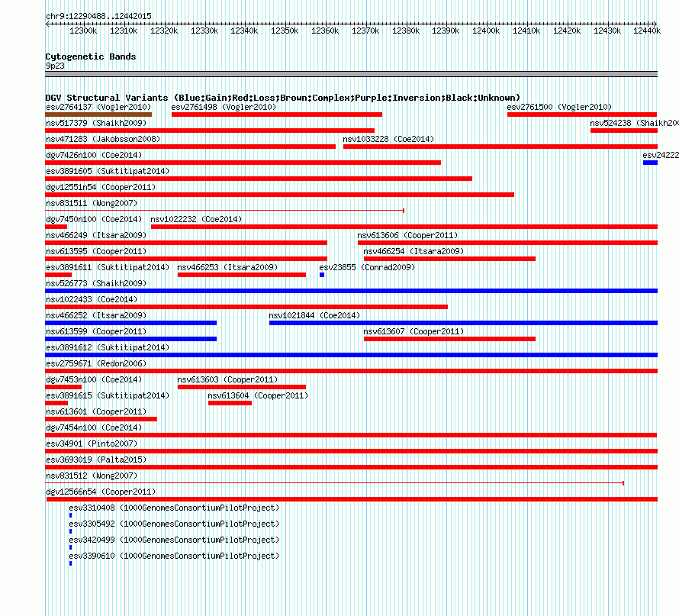This screenshot has width=679, height=616.
Task: Select nsv613604 (Cooper2011) label
Action: click(x=258, y=395)
